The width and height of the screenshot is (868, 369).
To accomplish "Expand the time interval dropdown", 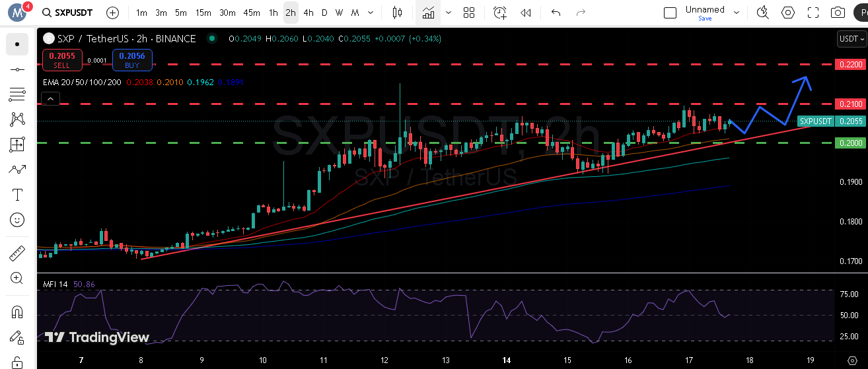I will [370, 13].
